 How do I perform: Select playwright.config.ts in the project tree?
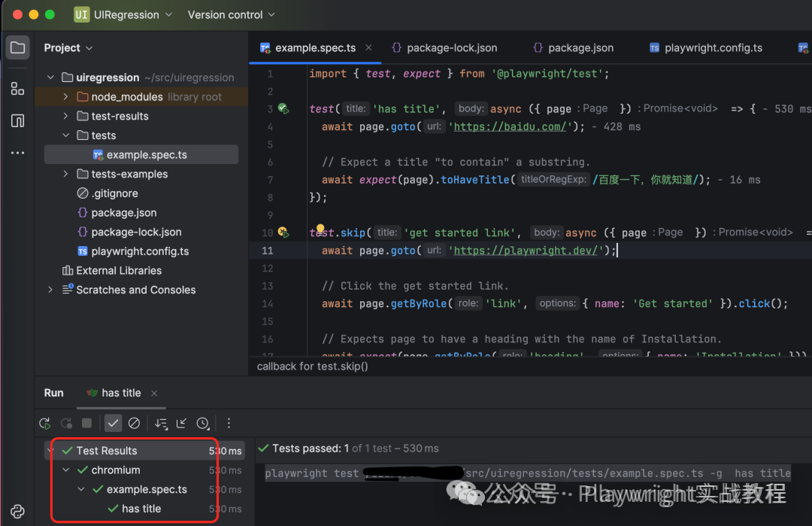[x=140, y=251]
